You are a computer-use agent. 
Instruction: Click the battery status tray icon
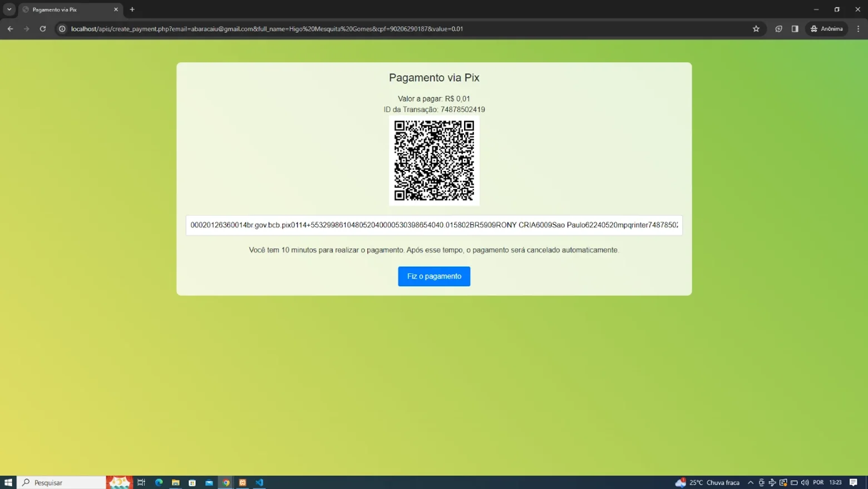pyautogui.click(x=794, y=482)
